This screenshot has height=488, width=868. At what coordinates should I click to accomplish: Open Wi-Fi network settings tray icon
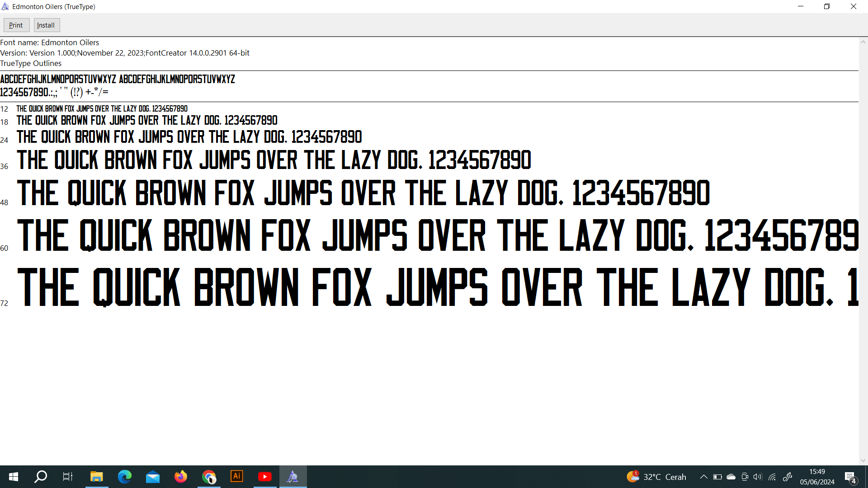772,477
